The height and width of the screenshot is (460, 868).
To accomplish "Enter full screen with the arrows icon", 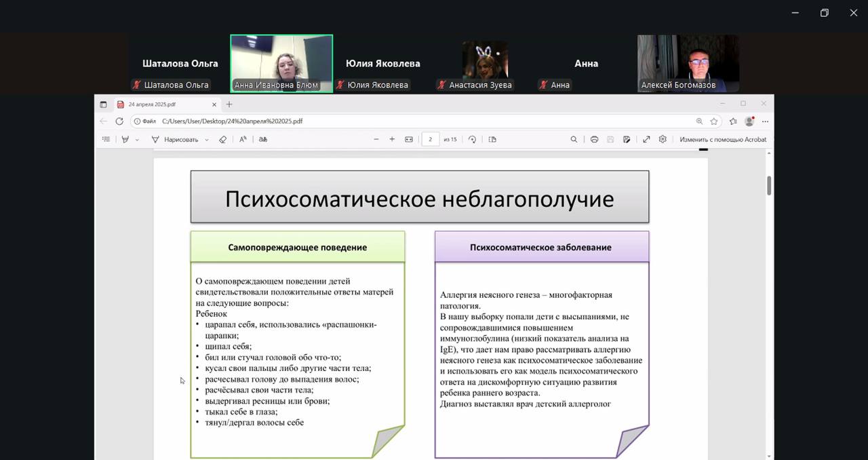I will point(646,139).
